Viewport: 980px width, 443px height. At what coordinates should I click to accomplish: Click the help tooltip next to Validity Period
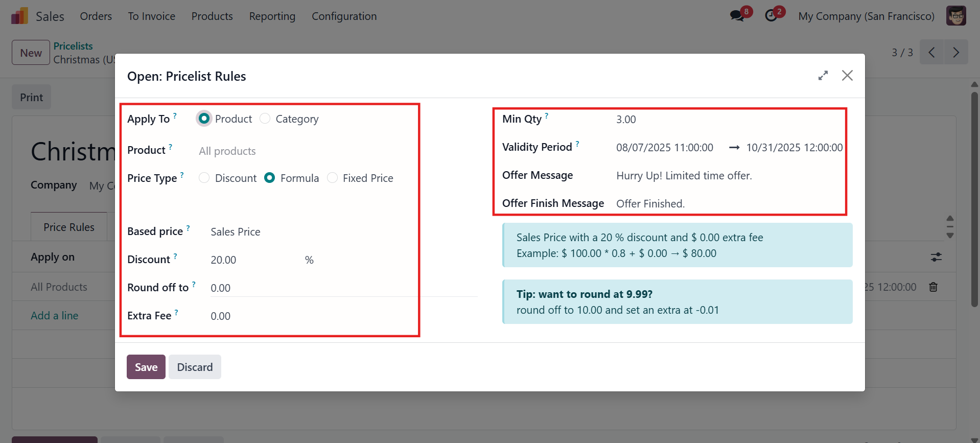(x=577, y=144)
